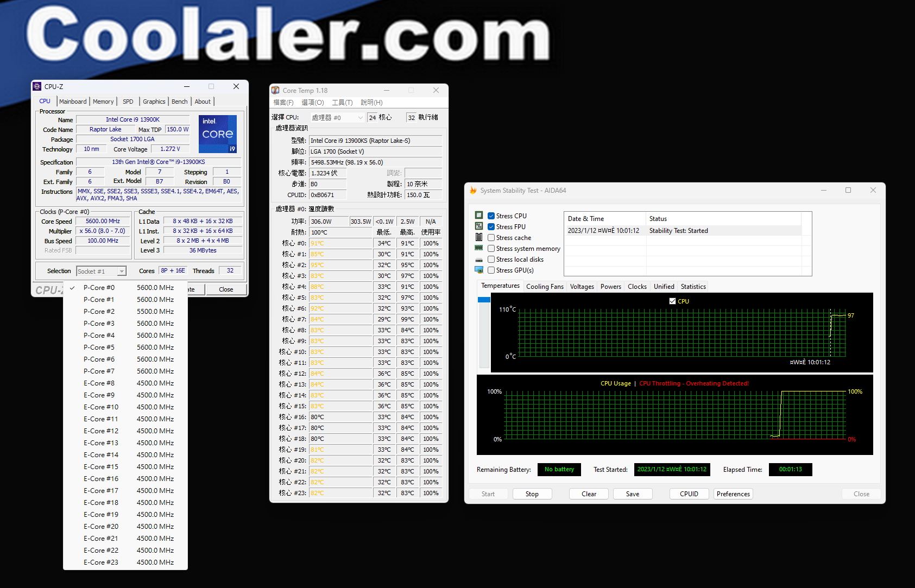Viewport: 915px width, 588px height.
Task: Check Stress system memory
Action: coord(491,249)
